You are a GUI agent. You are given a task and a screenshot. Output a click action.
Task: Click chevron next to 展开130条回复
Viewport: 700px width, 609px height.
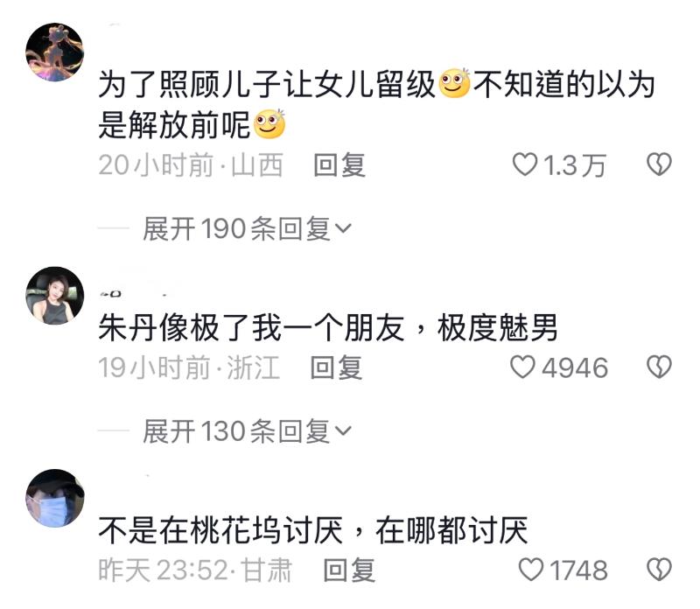tap(343, 431)
